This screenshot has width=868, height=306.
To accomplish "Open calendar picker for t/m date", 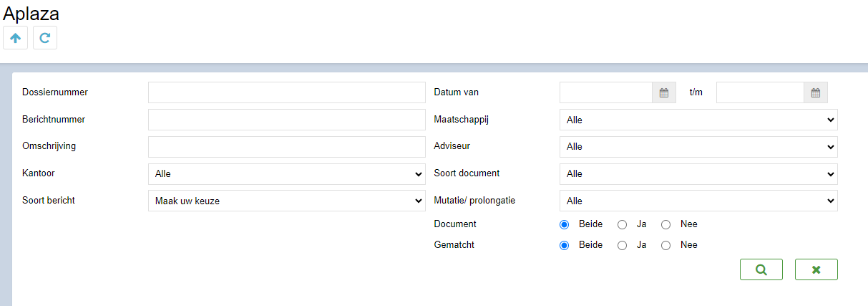I will pos(816,92).
